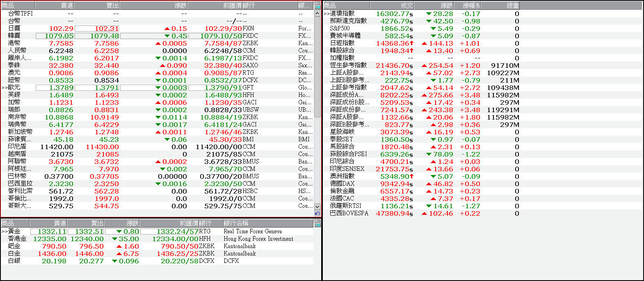The height and width of the screenshot is (281, 644).
Task: Select the 人民幣 currency row
Action: point(157,51)
